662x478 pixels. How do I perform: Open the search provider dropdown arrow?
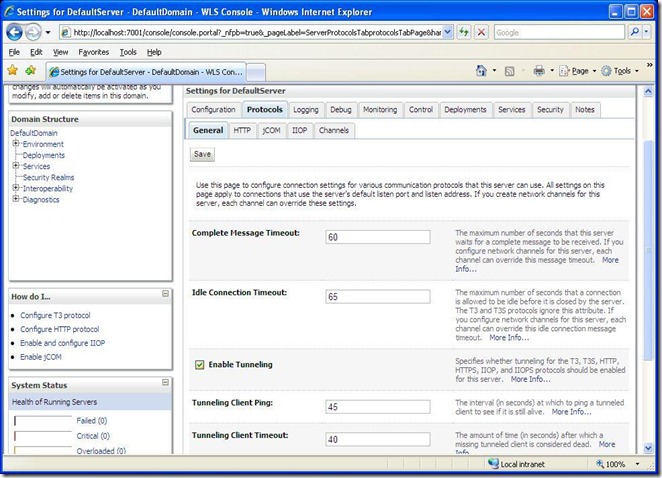click(646, 32)
